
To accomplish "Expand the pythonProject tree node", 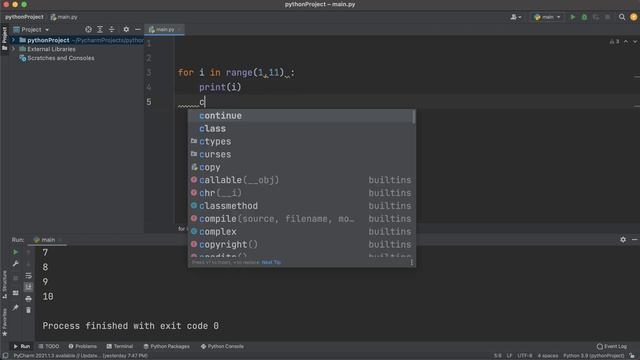I will pyautogui.click(x=13, y=40).
